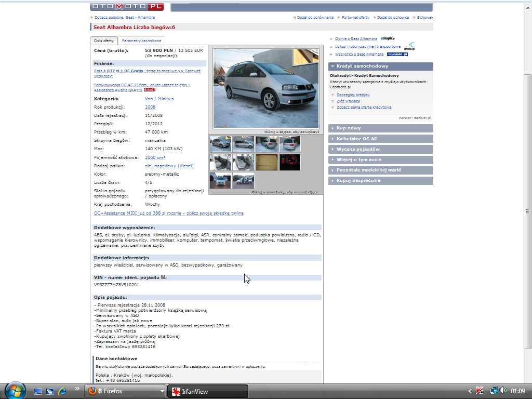Screen dimensions: 532x399
Task: Click VIN help question icon
Action: pyautogui.click(x=163, y=277)
